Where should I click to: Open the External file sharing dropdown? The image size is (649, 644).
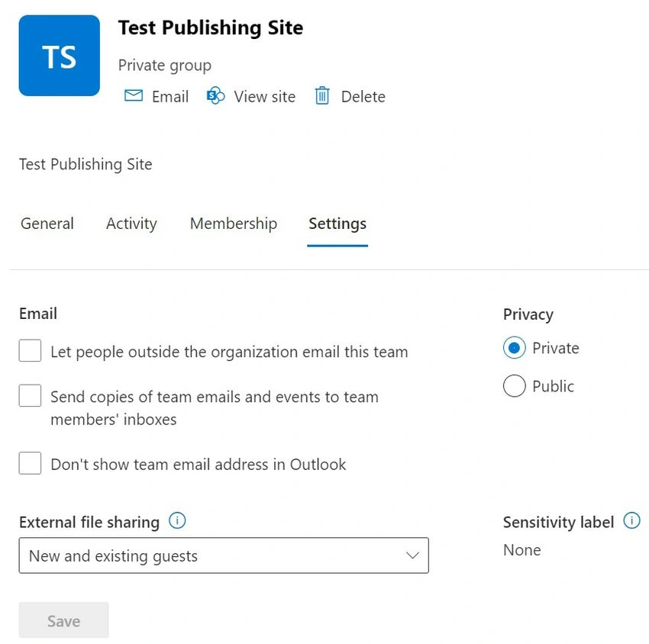click(224, 555)
